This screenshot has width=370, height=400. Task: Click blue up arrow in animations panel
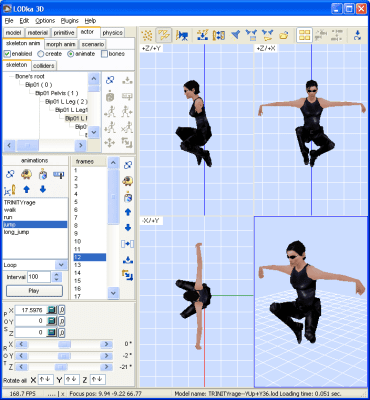(27, 190)
